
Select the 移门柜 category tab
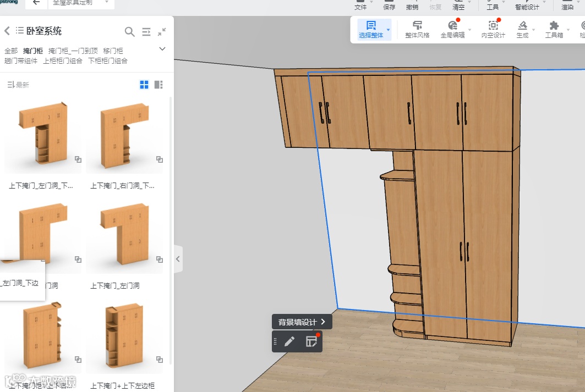point(113,51)
